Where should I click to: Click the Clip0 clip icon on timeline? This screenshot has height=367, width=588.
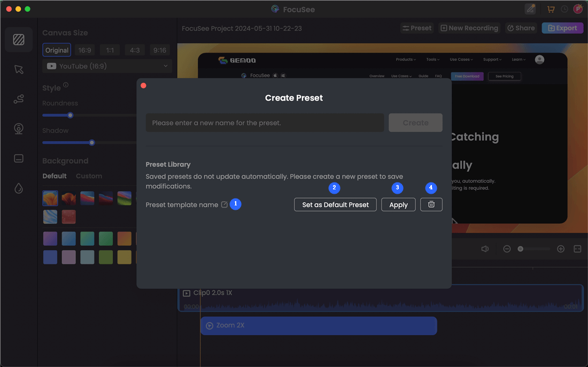pyautogui.click(x=187, y=293)
